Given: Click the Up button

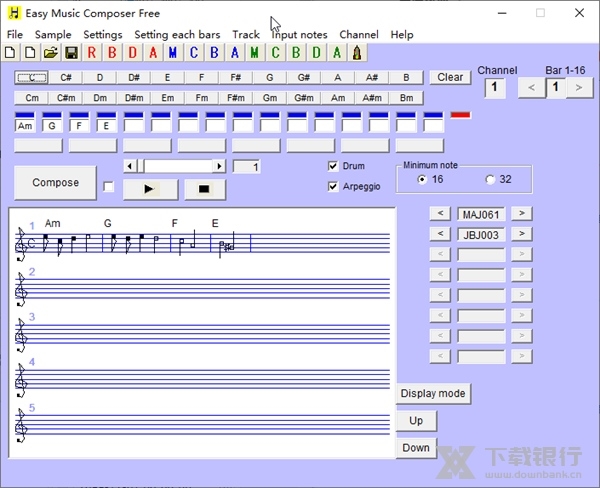Looking at the screenshot, I should coord(416,421).
